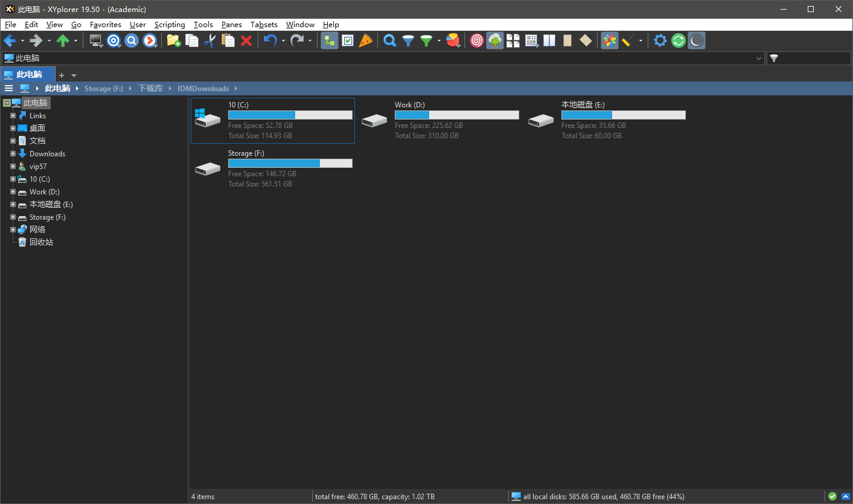The width and height of the screenshot is (853, 504).
Task: Click the Storage (F:) drive usage bar
Action: point(290,164)
